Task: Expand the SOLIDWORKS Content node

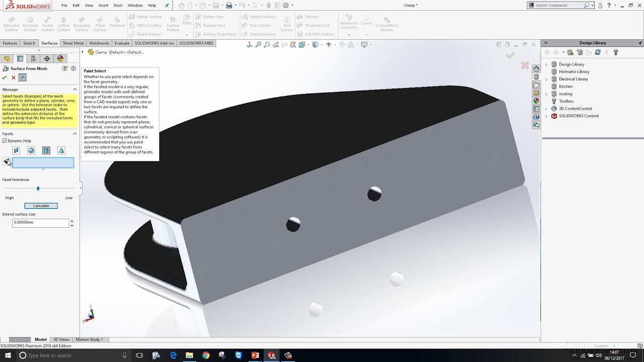Action: [x=546, y=116]
